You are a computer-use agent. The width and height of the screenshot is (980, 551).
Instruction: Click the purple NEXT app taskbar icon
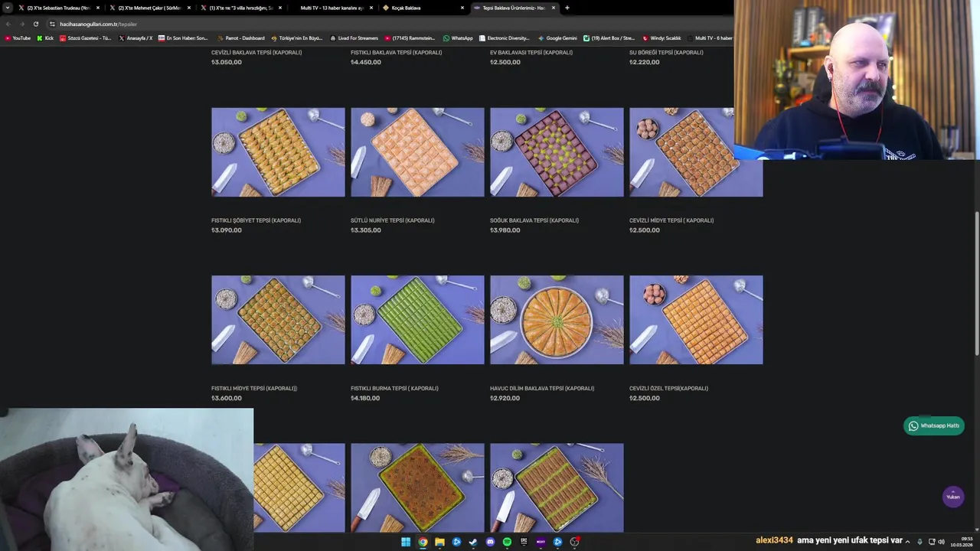(x=541, y=542)
